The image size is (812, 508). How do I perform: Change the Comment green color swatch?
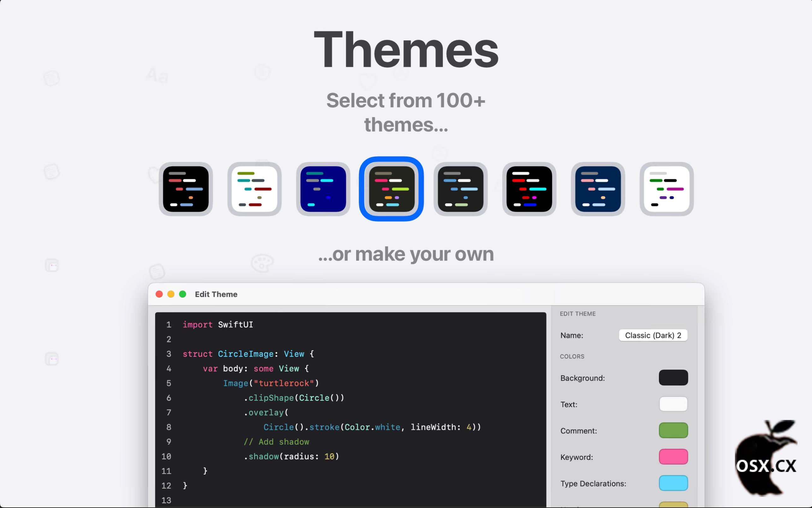click(673, 430)
